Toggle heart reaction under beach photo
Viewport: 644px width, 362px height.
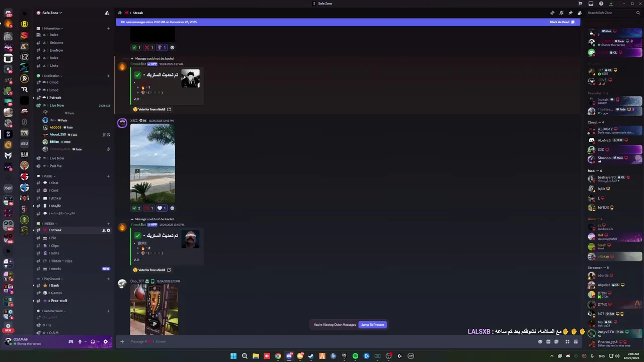point(162,208)
